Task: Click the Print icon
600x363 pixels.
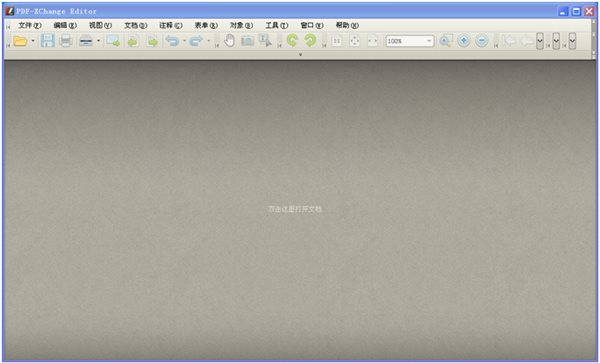Action: (66, 41)
